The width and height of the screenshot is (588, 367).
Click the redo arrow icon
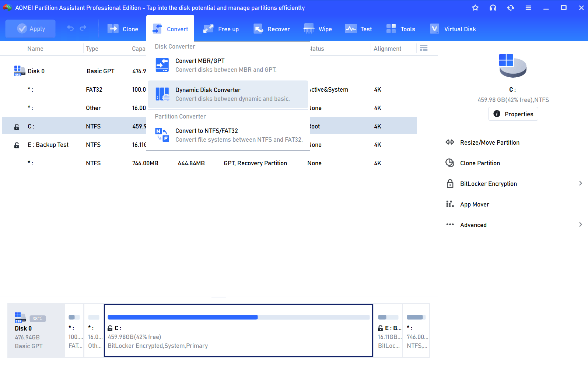pyautogui.click(x=83, y=28)
